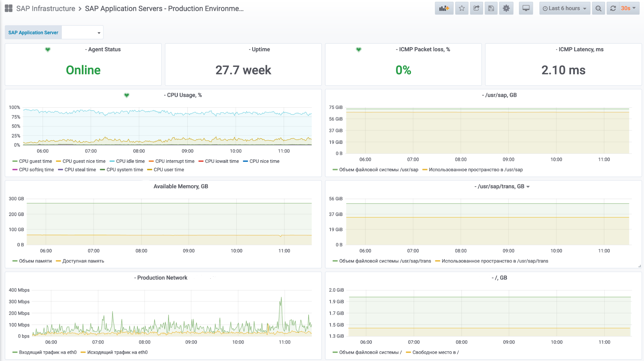
Task: Open Last 6 hours time picker
Action: pos(564,8)
